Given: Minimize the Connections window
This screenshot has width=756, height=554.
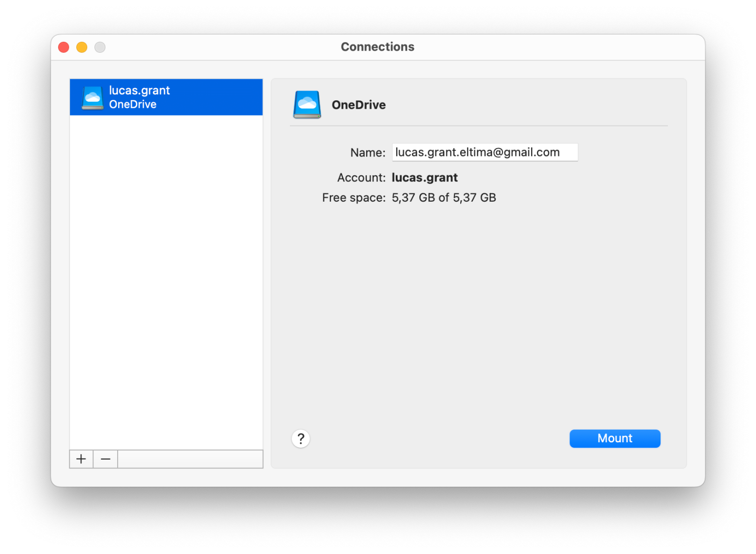Looking at the screenshot, I should coord(82,47).
